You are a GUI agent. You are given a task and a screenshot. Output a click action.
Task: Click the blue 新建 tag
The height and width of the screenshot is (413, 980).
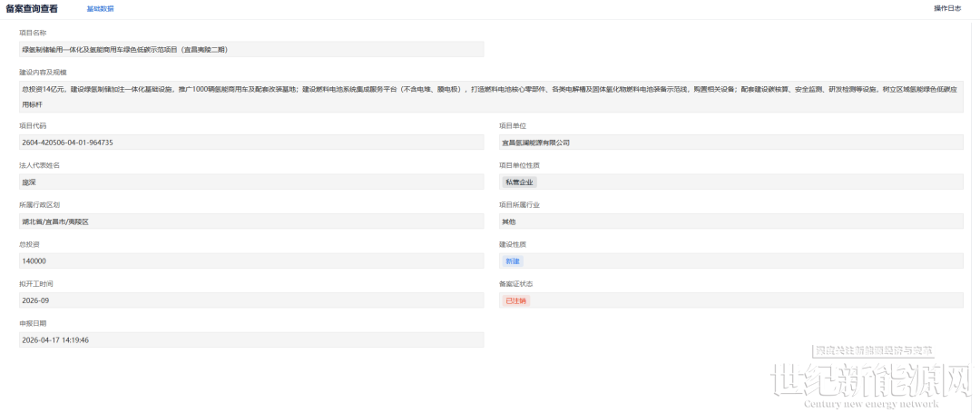coord(513,261)
